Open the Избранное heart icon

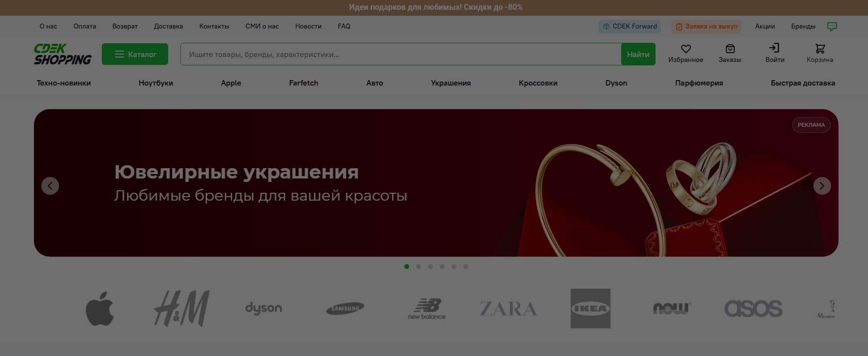tap(686, 49)
